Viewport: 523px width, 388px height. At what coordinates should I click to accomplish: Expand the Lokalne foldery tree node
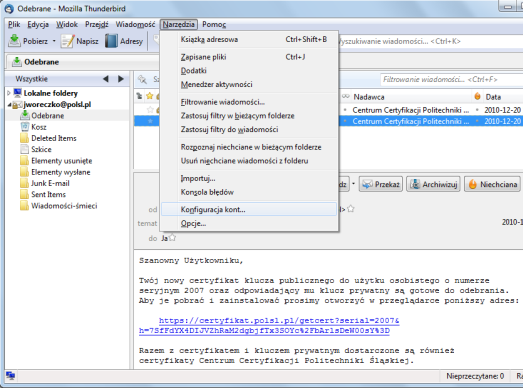(x=9, y=93)
